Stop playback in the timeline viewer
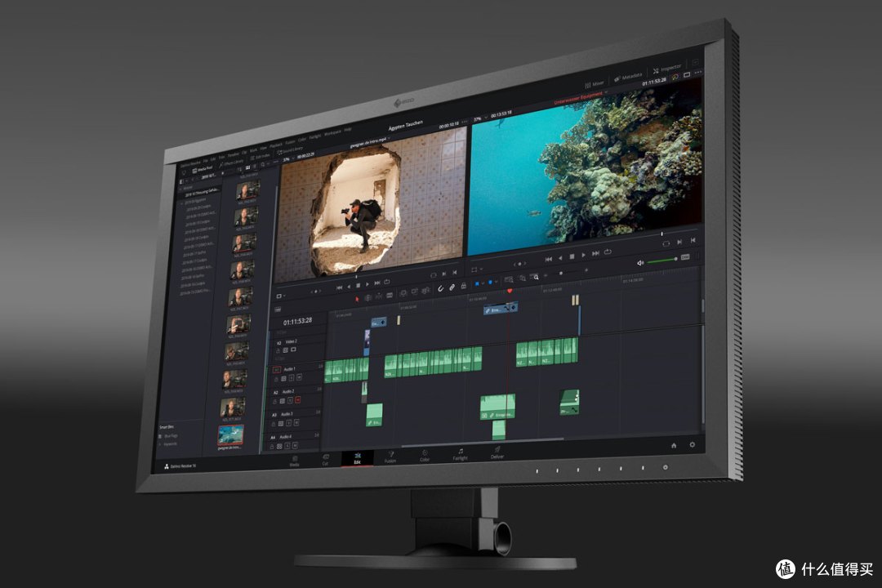The image size is (882, 588). pyautogui.click(x=572, y=256)
